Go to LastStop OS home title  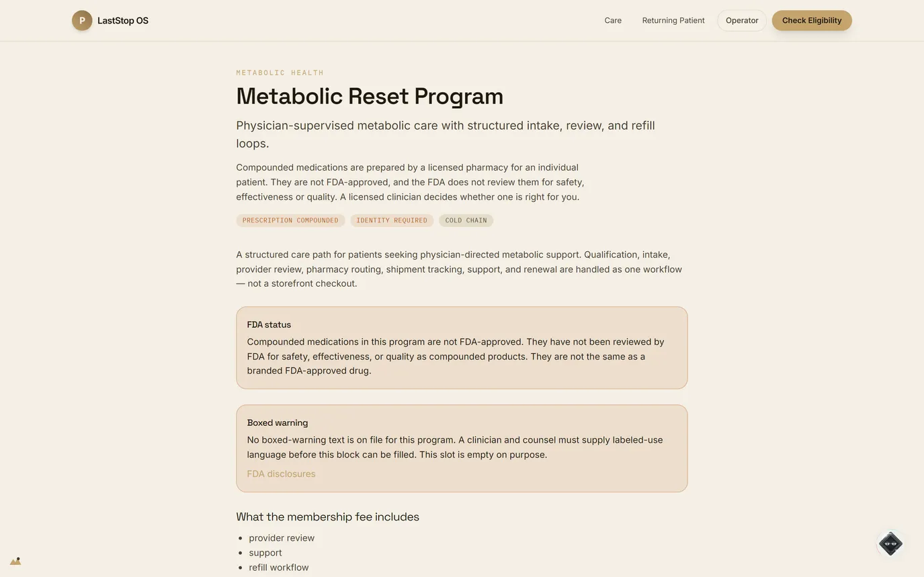point(123,21)
